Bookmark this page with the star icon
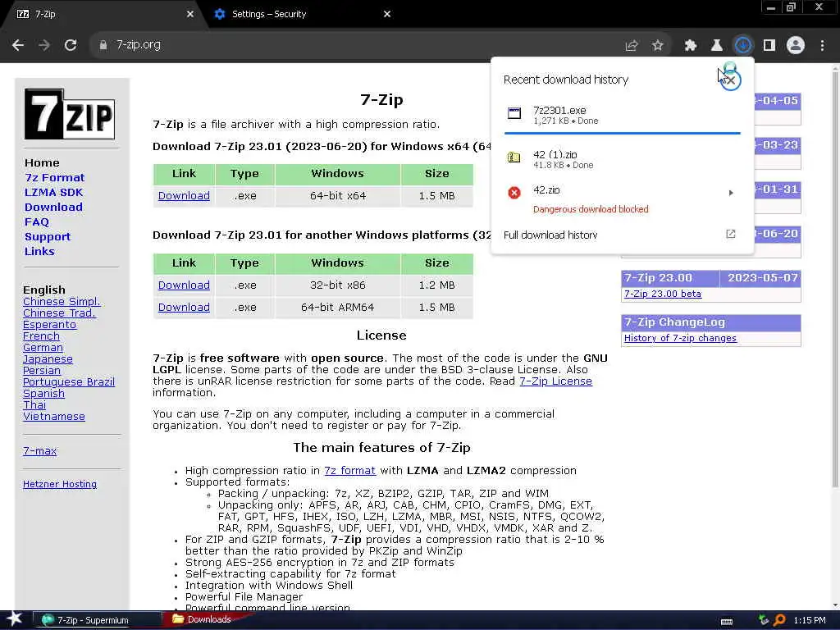 [658, 46]
